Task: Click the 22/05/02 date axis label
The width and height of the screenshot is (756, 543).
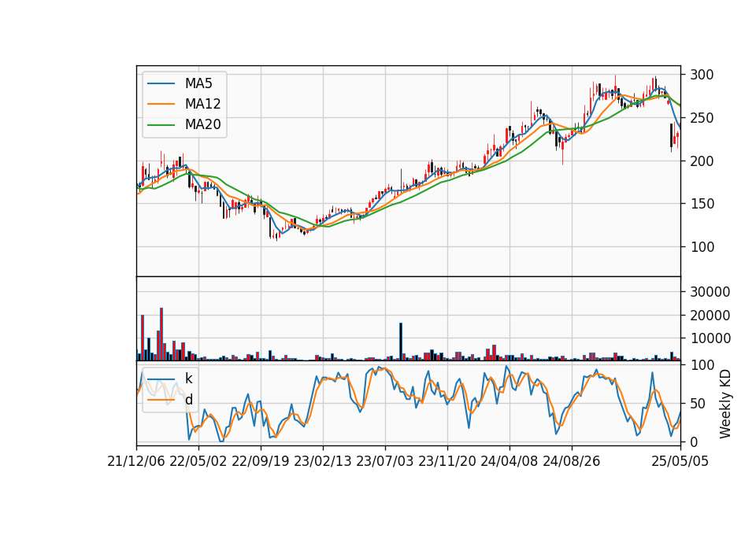Action: click(198, 461)
